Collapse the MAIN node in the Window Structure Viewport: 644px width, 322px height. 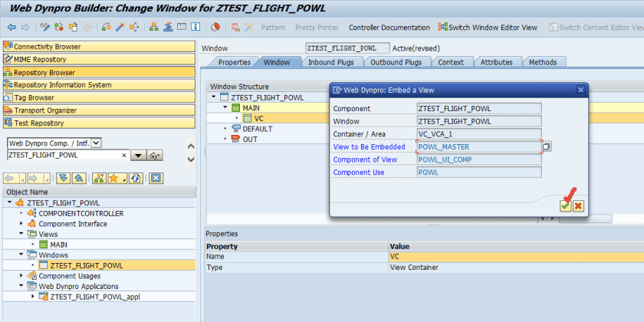point(225,107)
